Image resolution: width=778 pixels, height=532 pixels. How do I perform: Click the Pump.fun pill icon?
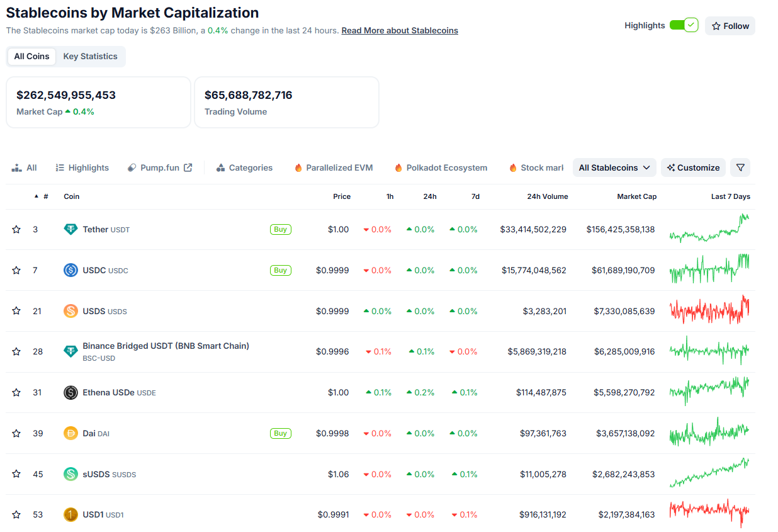pos(132,167)
